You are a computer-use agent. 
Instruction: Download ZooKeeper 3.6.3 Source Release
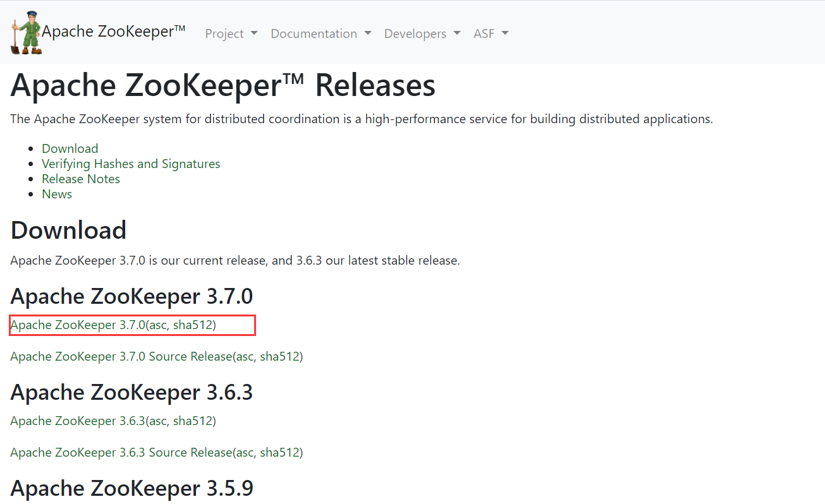coord(121,453)
